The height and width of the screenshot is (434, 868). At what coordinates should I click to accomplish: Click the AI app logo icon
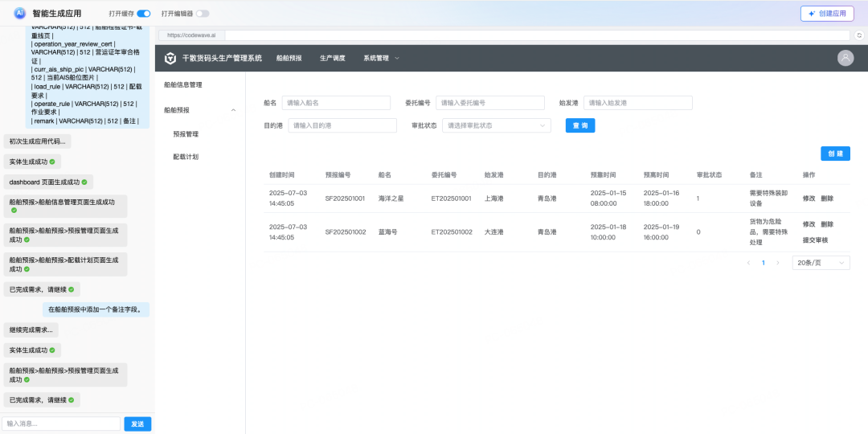point(20,14)
